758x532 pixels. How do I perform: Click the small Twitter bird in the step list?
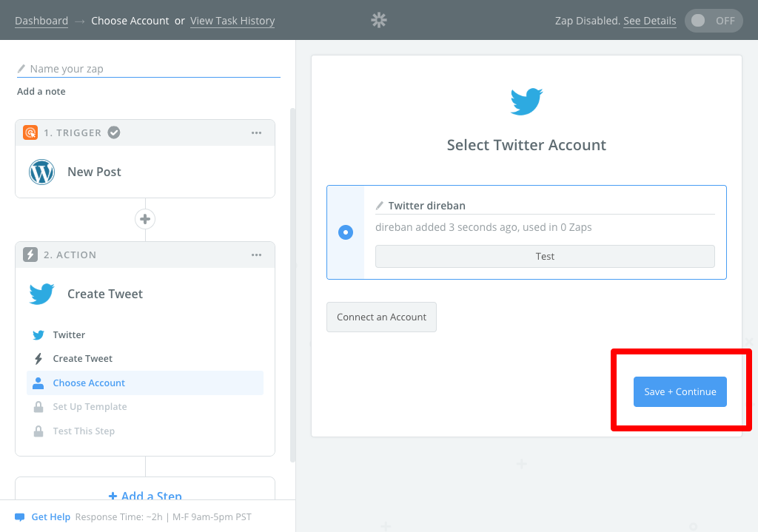38,335
